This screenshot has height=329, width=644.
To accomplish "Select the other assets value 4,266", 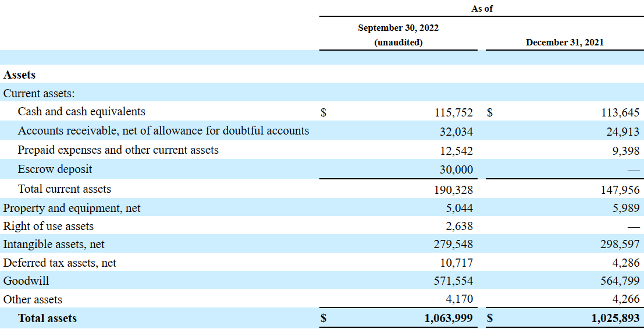I will (625, 299).
